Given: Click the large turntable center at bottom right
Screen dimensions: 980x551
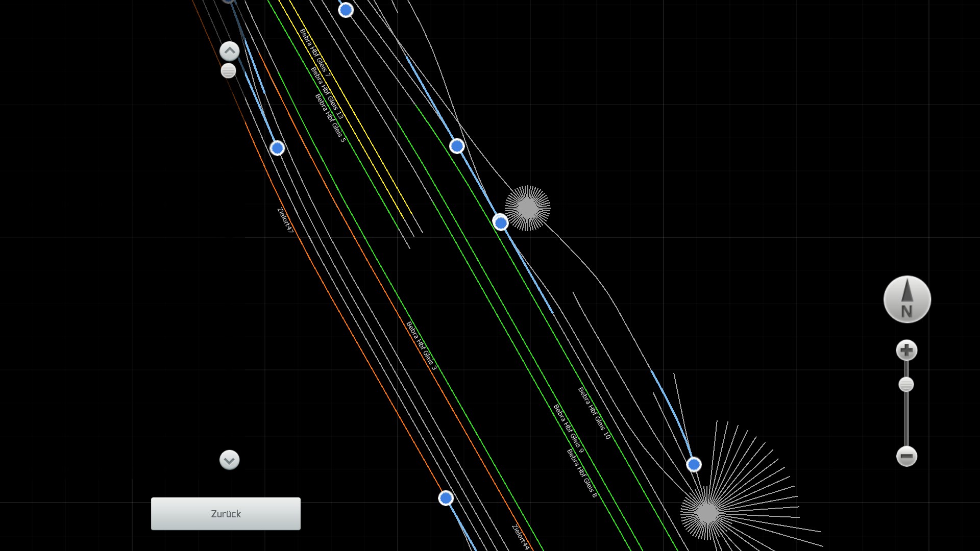Looking at the screenshot, I should pyautogui.click(x=707, y=513).
